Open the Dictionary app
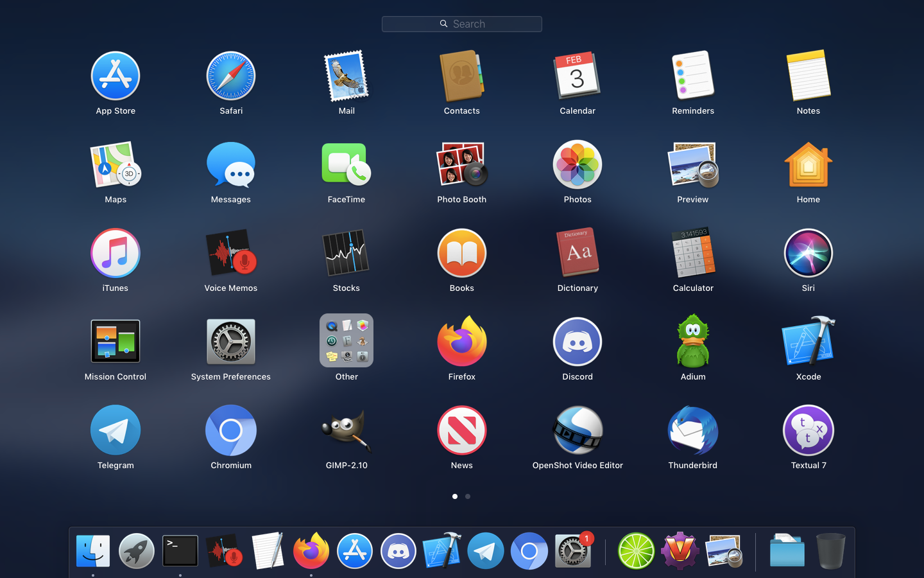The height and width of the screenshot is (578, 924). pyautogui.click(x=577, y=253)
